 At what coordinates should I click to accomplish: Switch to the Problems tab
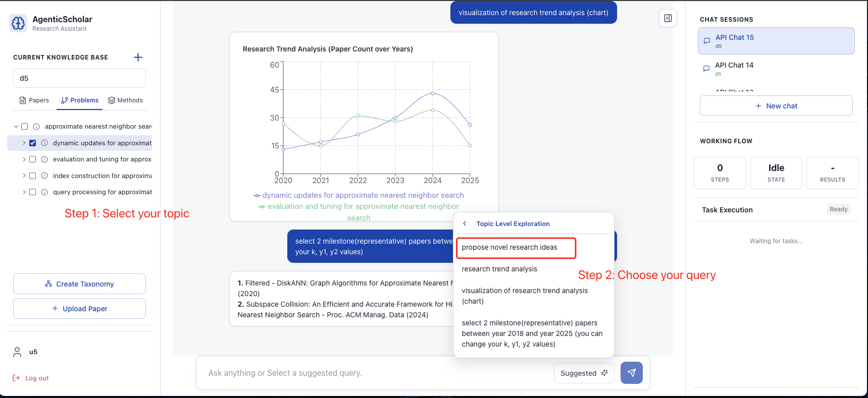[80, 100]
